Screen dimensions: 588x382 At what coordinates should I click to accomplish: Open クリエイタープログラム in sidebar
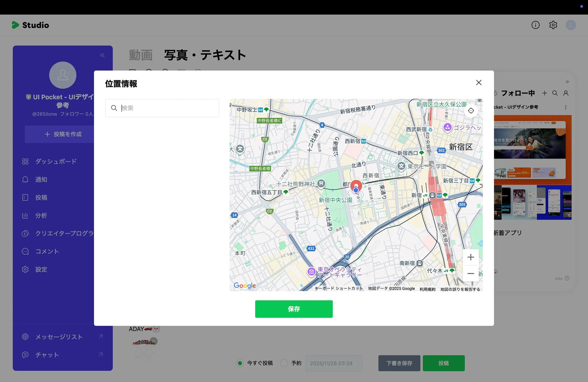coord(58,233)
